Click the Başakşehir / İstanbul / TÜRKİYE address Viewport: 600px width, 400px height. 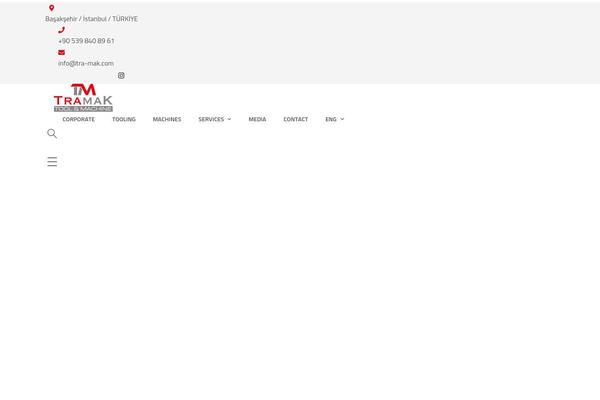pos(91,19)
